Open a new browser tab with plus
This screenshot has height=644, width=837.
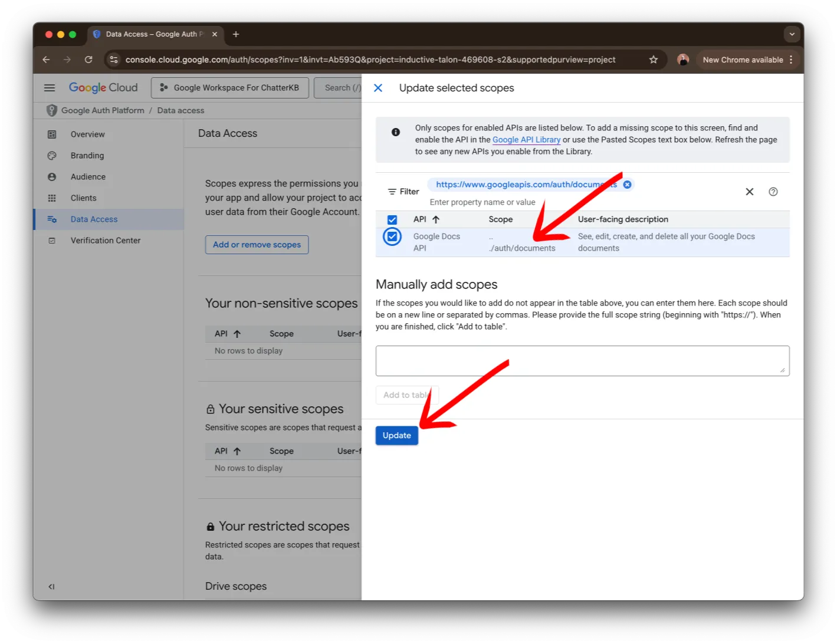tap(236, 34)
